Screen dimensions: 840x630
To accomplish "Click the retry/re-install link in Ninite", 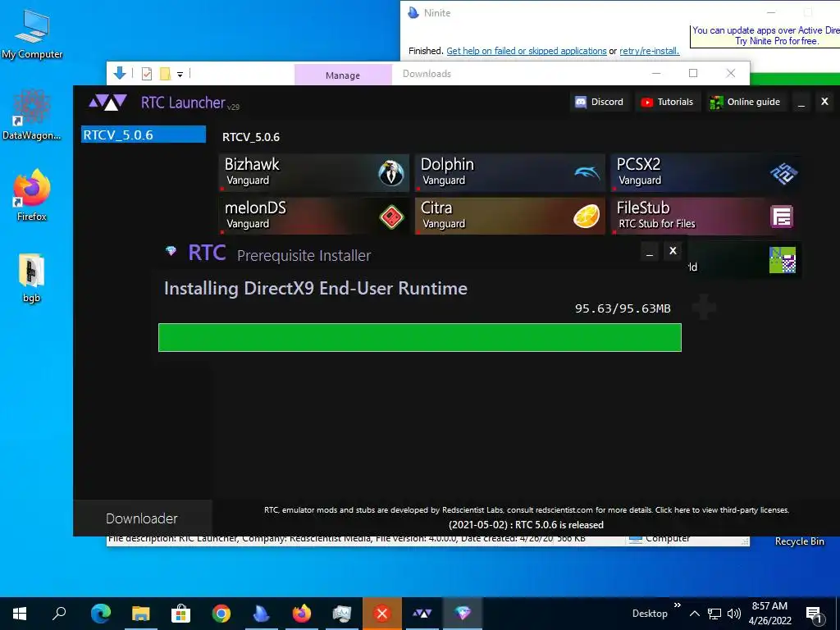I will (650, 51).
